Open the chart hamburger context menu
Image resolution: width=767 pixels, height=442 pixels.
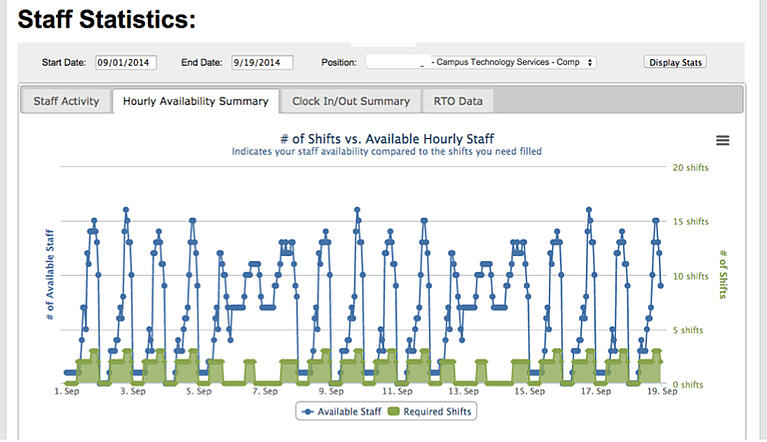coord(722,141)
